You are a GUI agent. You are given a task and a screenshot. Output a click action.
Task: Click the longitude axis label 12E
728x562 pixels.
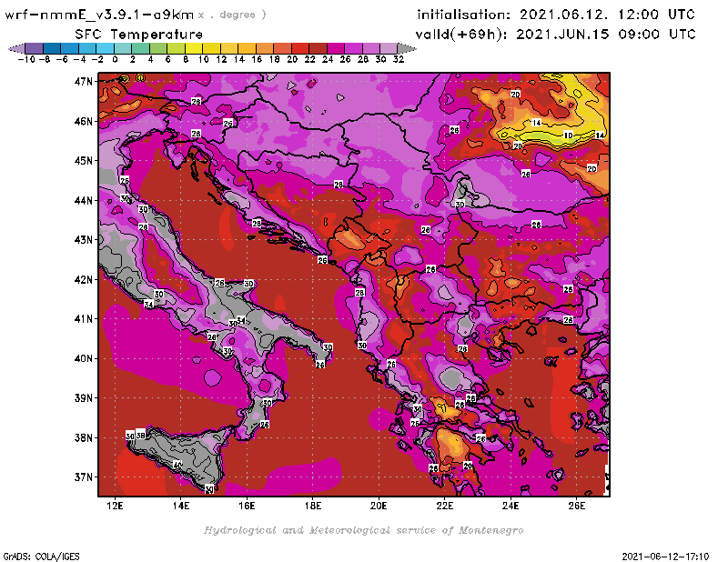point(115,506)
